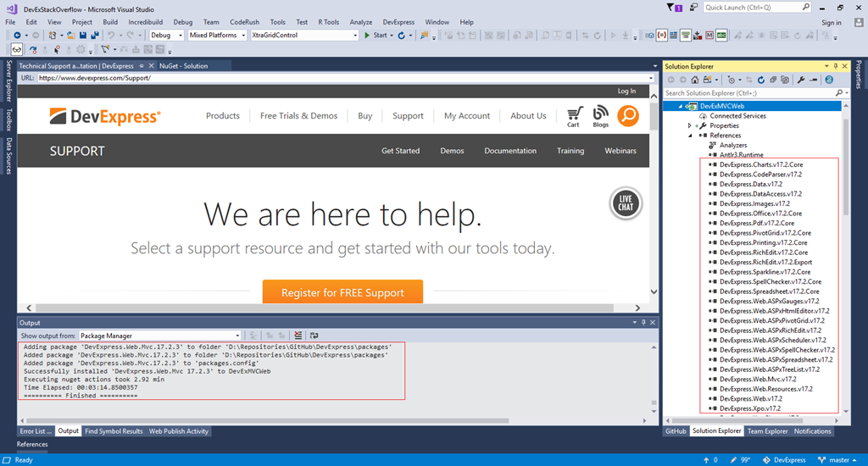Viewport: 868px width, 466px height.
Task: Toggle Preview Selected Items in Solution Explorer
Action: [813, 80]
